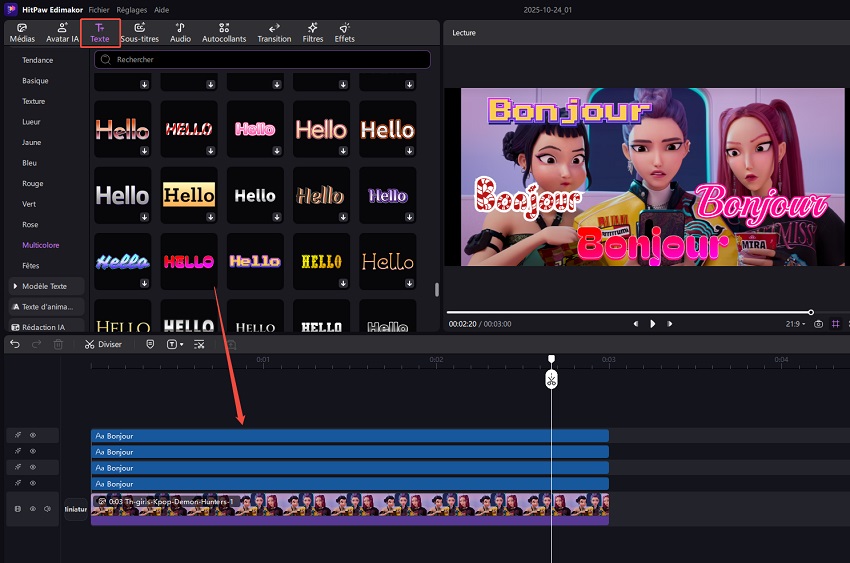Mute the video track audio
This screenshot has width=850, height=563.
tap(46, 509)
